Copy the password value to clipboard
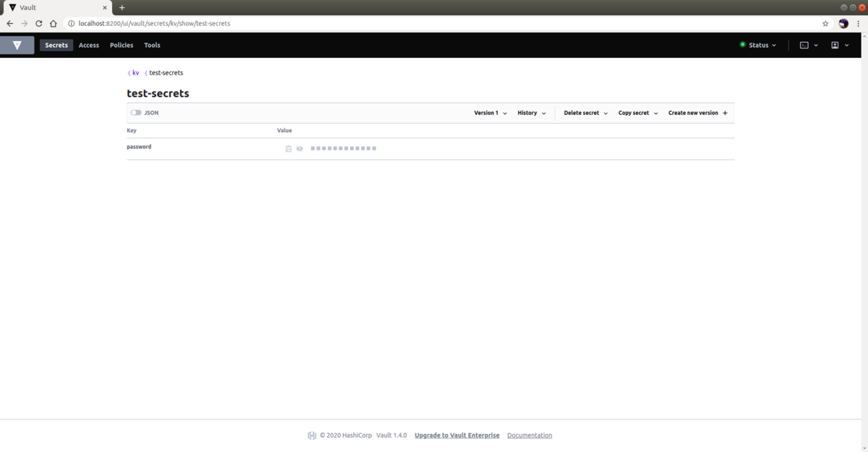 289,148
